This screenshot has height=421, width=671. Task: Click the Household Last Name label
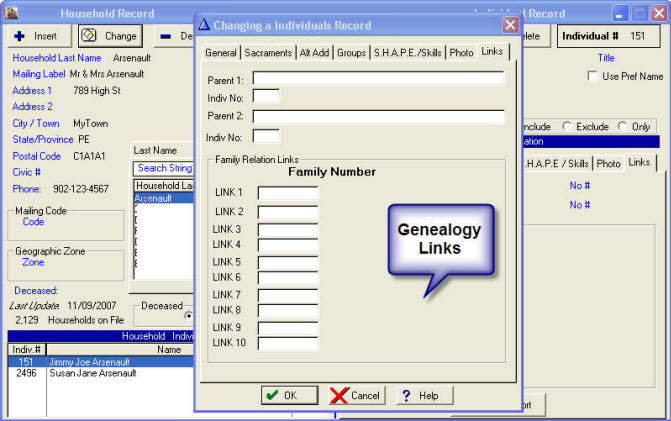[57, 58]
